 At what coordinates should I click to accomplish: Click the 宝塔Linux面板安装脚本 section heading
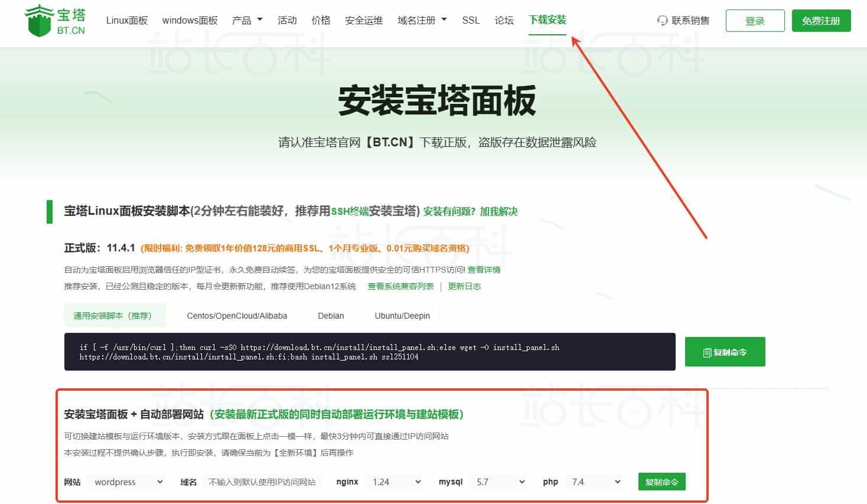coord(127,211)
